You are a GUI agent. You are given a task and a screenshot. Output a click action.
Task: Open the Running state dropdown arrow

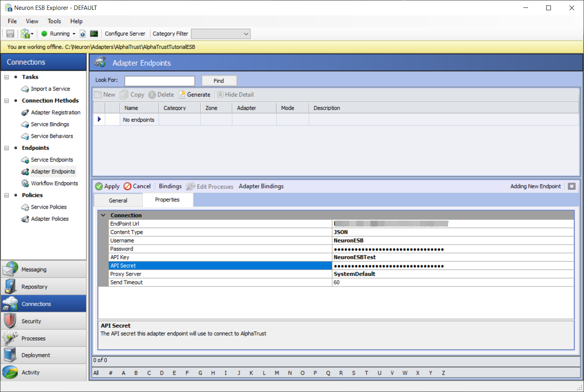click(74, 34)
